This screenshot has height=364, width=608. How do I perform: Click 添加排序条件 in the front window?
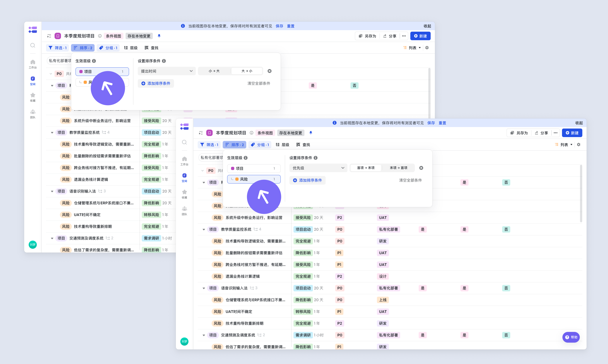307,180
